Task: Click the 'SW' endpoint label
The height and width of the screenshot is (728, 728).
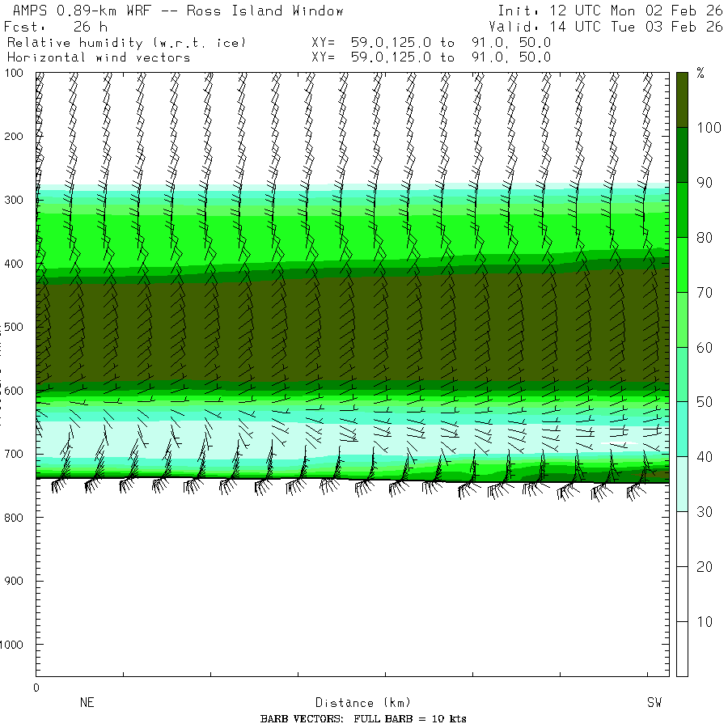Action: tap(654, 702)
